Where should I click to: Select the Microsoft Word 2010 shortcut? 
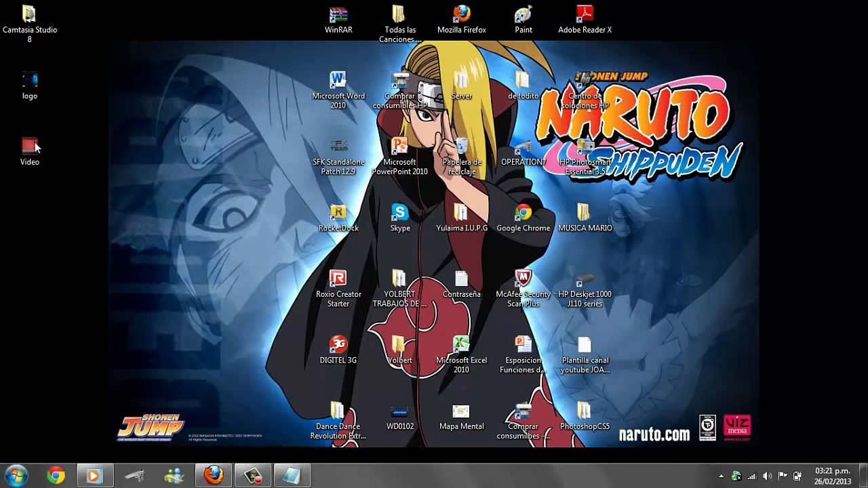click(338, 90)
